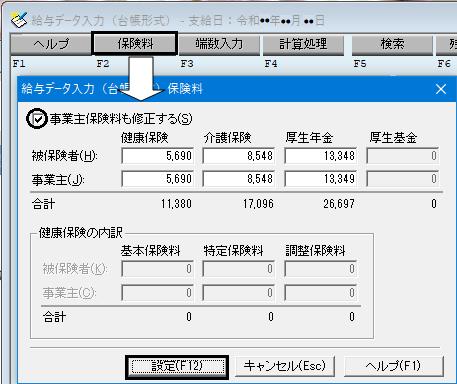Select 事業主 介護保険 field showing 8,548
The image size is (457, 384).
239,179
